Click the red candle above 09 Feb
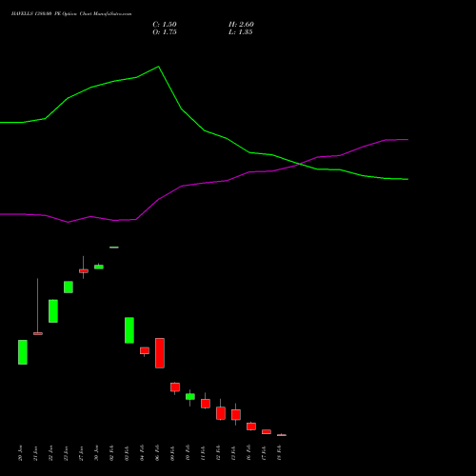 click(175, 387)
